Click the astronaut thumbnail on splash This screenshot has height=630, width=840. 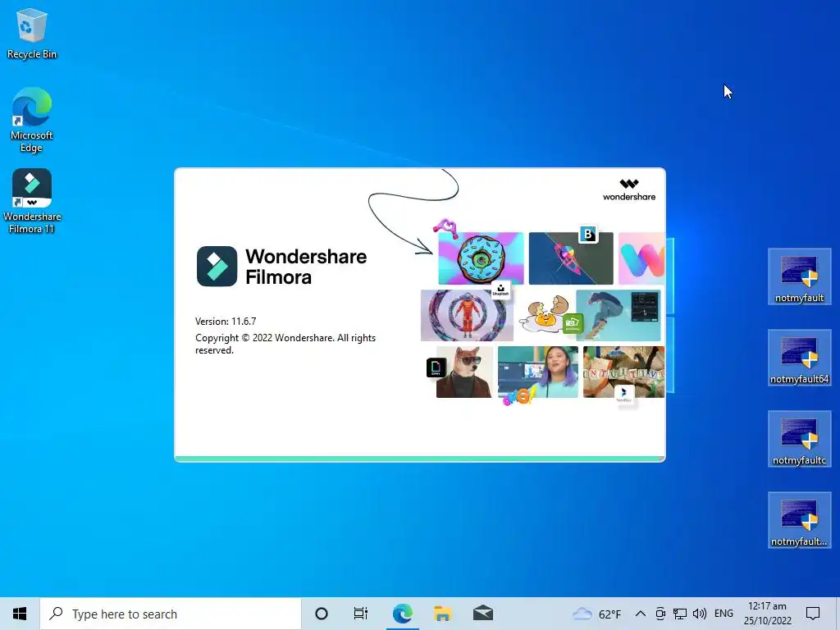[x=467, y=316]
